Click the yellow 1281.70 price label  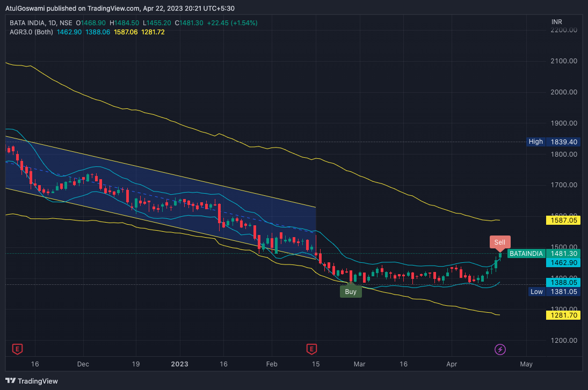pos(563,315)
